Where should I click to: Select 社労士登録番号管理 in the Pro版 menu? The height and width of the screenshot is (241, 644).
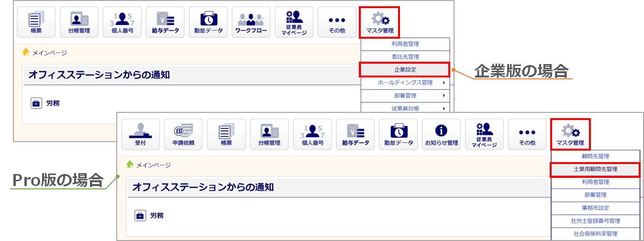click(595, 221)
